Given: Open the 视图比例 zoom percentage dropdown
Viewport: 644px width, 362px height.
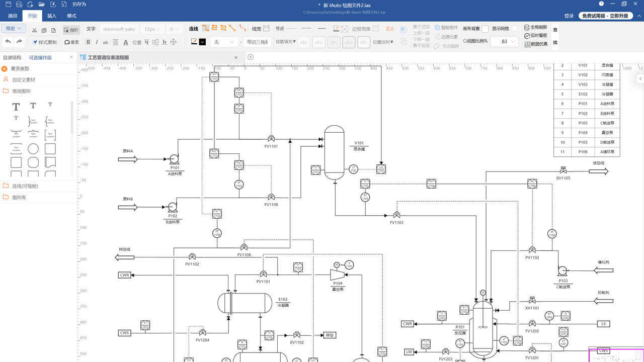Looking at the screenshot, I should click(504, 42).
